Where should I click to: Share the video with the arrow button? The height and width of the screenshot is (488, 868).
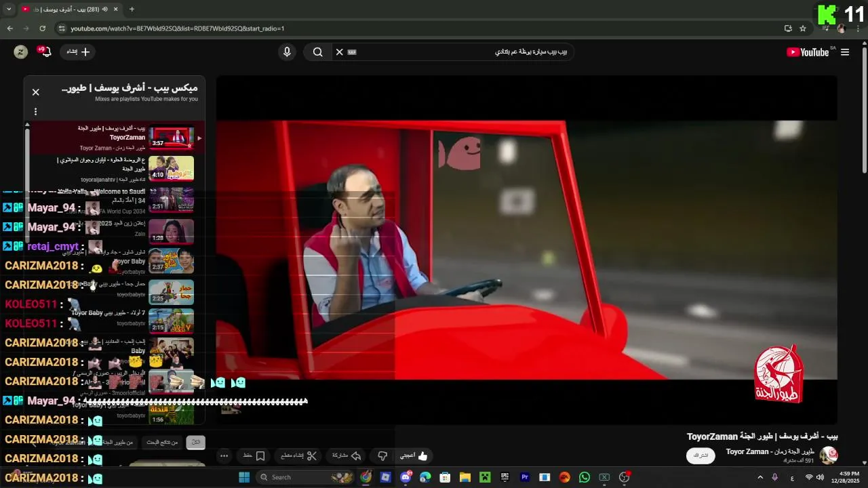(347, 456)
